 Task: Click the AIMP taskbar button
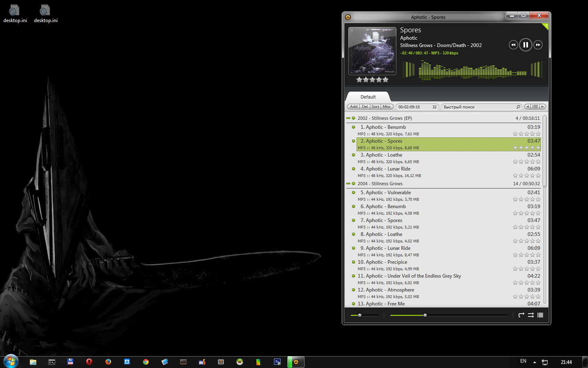296,362
